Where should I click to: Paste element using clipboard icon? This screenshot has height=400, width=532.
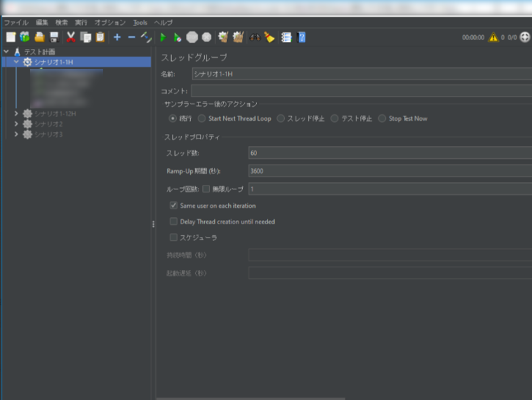click(x=100, y=37)
